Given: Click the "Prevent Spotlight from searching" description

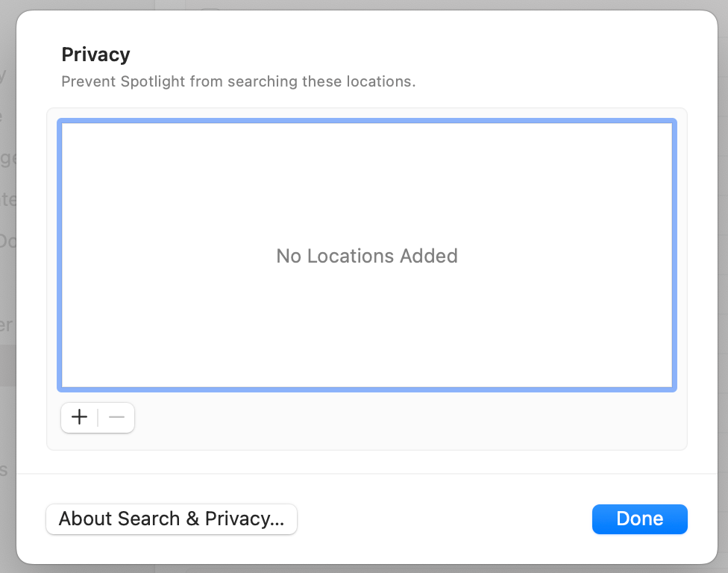Looking at the screenshot, I should click(x=238, y=81).
